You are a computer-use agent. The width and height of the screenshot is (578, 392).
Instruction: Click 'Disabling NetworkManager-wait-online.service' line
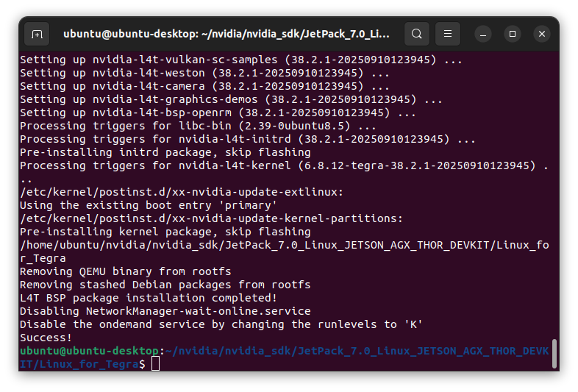165,311
